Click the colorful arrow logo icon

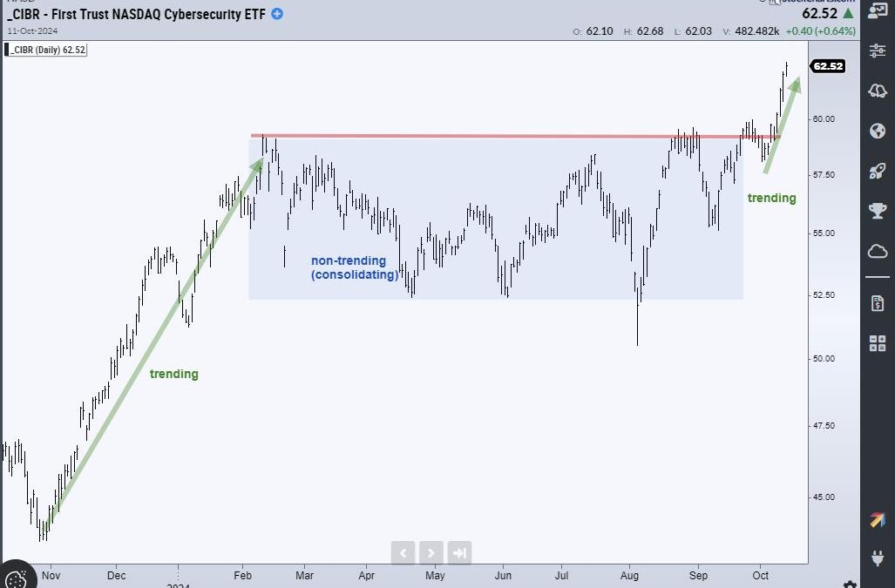878,519
